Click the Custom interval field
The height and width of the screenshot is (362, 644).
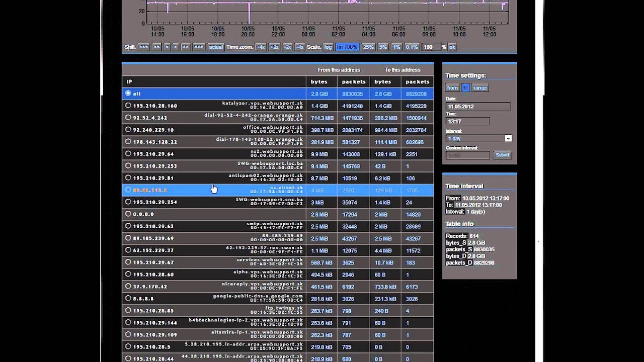coord(467,155)
